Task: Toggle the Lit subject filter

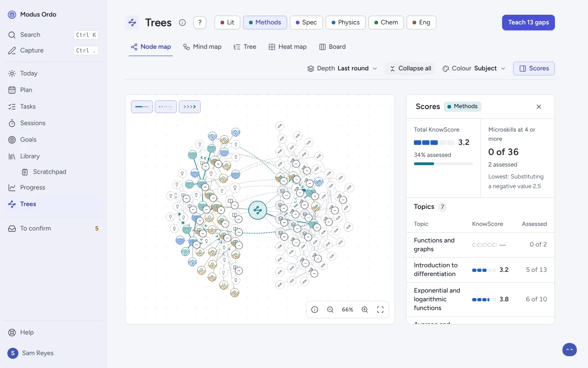Action: [227, 23]
